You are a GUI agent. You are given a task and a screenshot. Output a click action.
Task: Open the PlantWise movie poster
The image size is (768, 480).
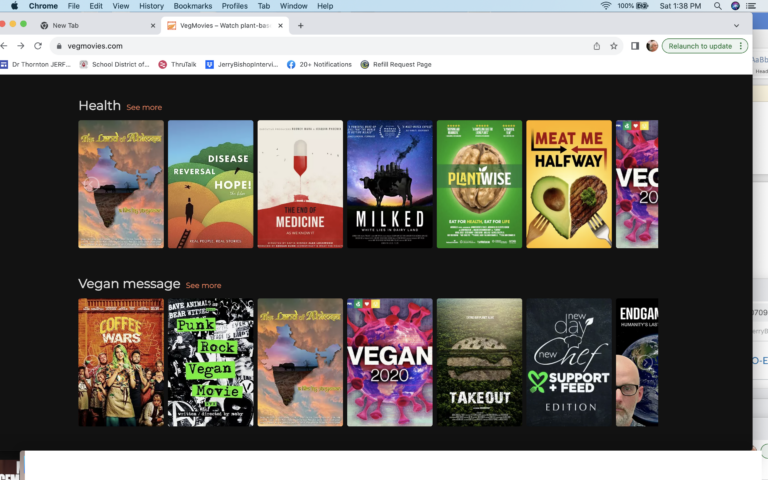coord(480,184)
